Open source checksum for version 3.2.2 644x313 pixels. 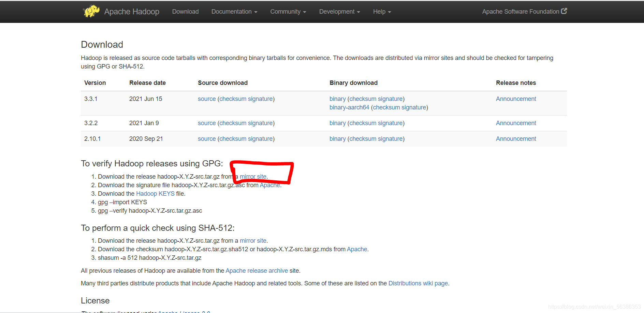point(233,123)
